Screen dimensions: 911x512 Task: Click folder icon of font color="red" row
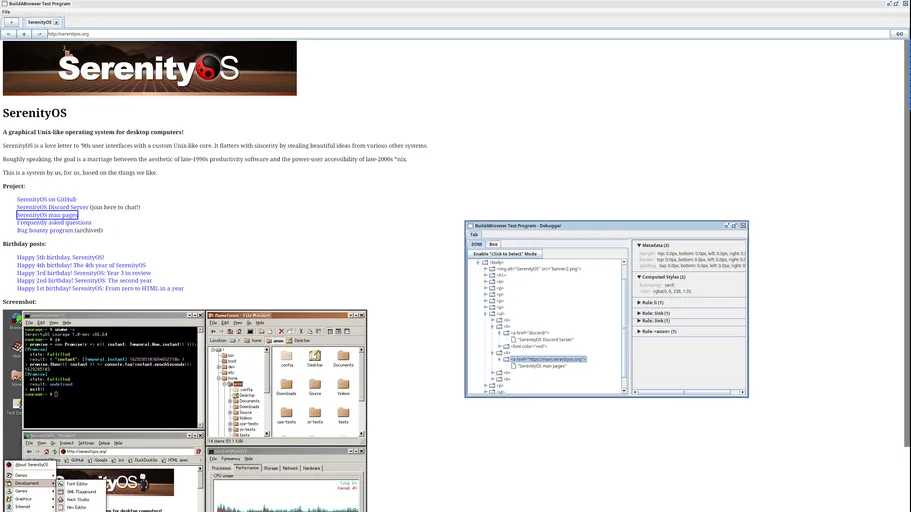pyautogui.click(x=506, y=346)
